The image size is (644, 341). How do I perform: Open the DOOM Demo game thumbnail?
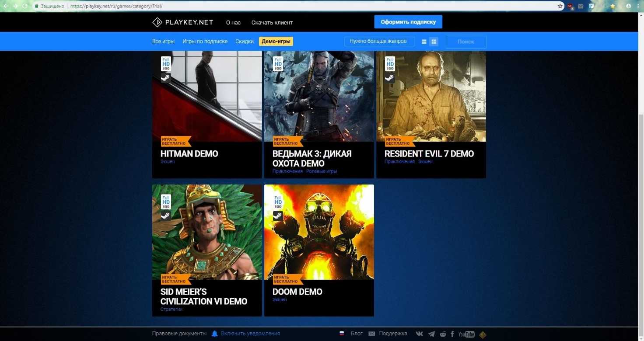coord(319,232)
